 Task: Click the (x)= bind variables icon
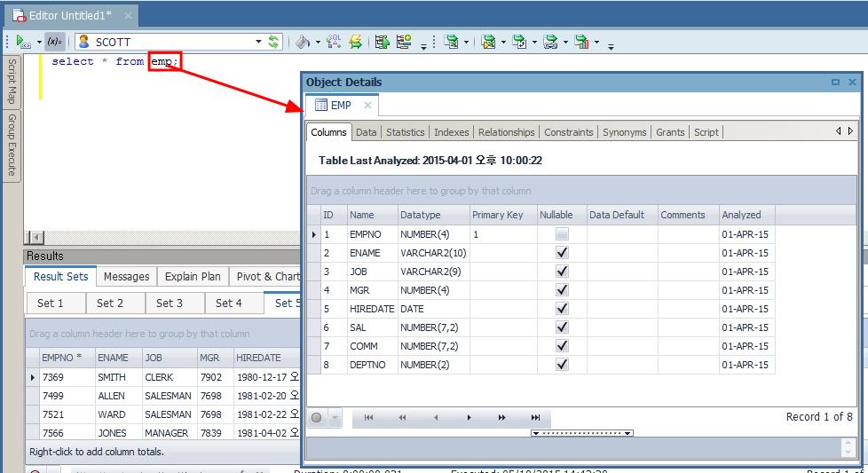[x=55, y=42]
